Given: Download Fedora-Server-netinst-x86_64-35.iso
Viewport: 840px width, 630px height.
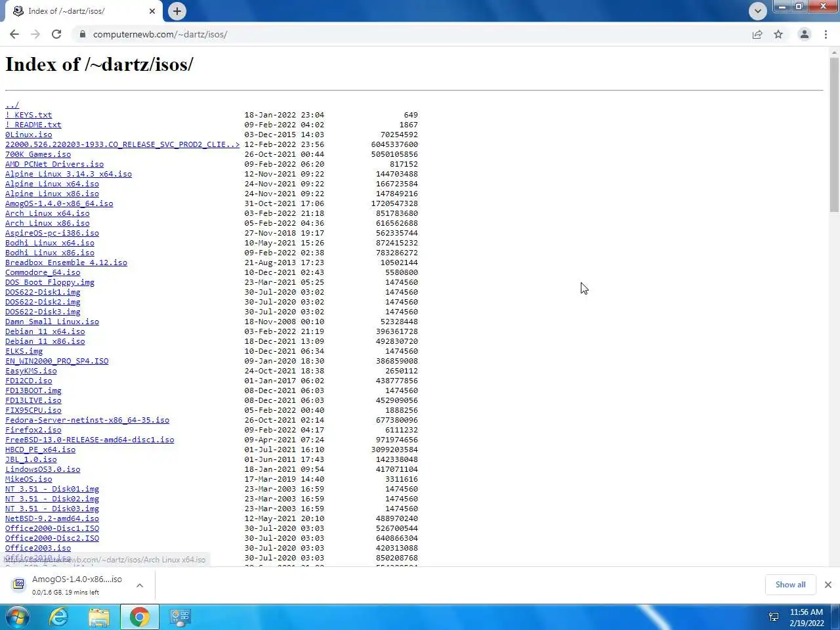Looking at the screenshot, I should click(x=87, y=420).
